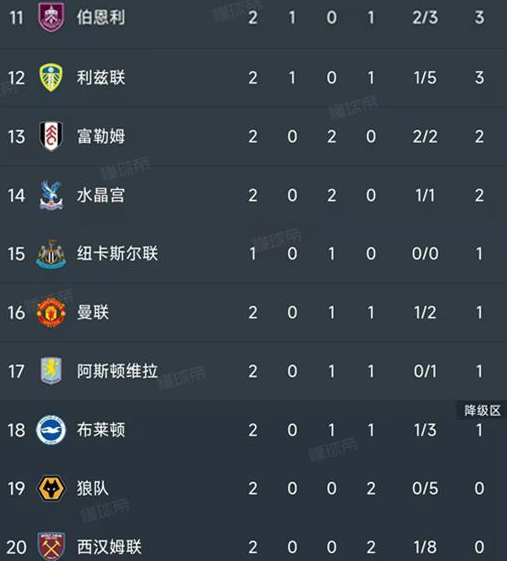Select 西汉姆联 team name
507x561 pixels.
tap(109, 547)
